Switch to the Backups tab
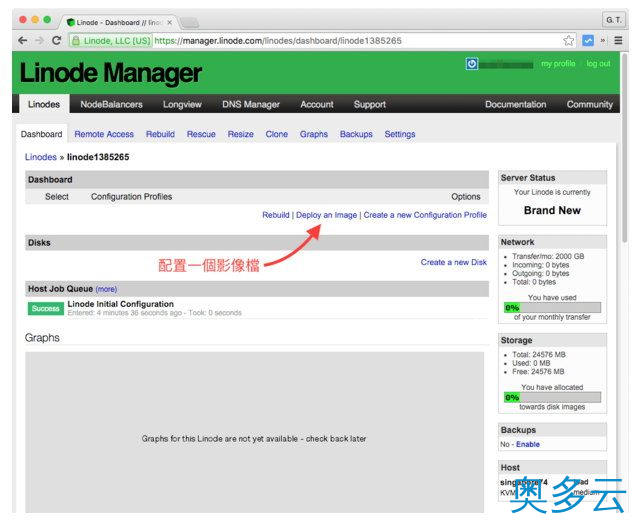The image size is (637, 524). [356, 134]
